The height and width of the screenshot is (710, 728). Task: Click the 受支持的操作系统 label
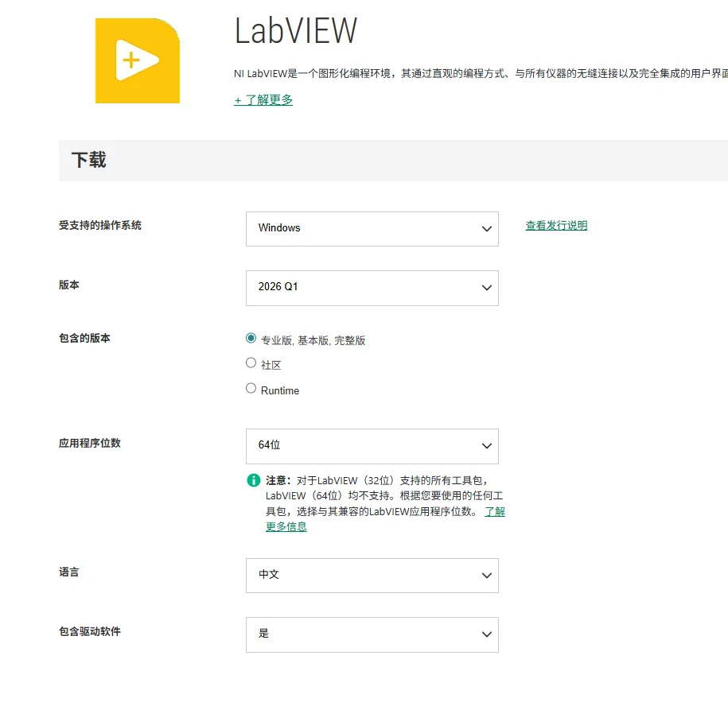(x=99, y=226)
